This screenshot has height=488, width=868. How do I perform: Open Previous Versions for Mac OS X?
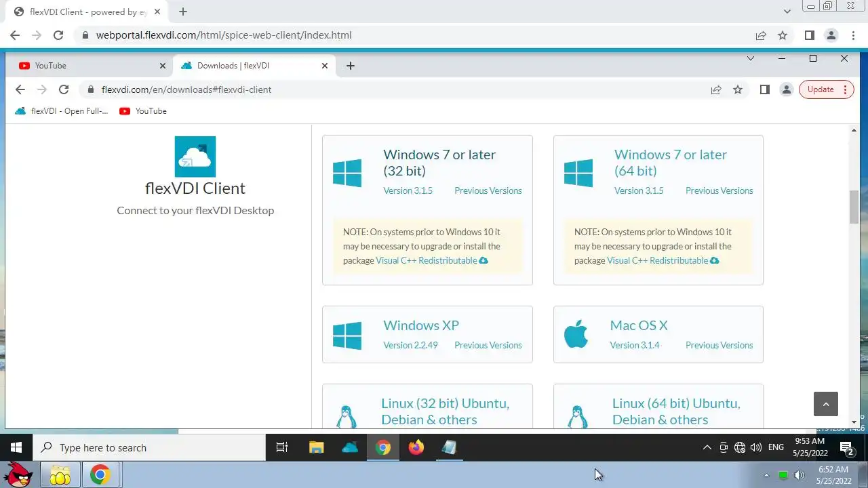719,346
